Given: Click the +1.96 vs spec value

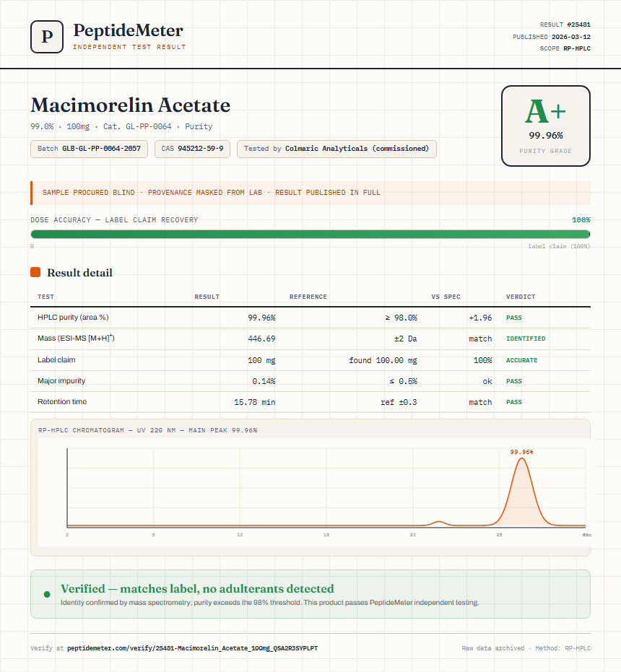Looking at the screenshot, I should pos(480,318).
